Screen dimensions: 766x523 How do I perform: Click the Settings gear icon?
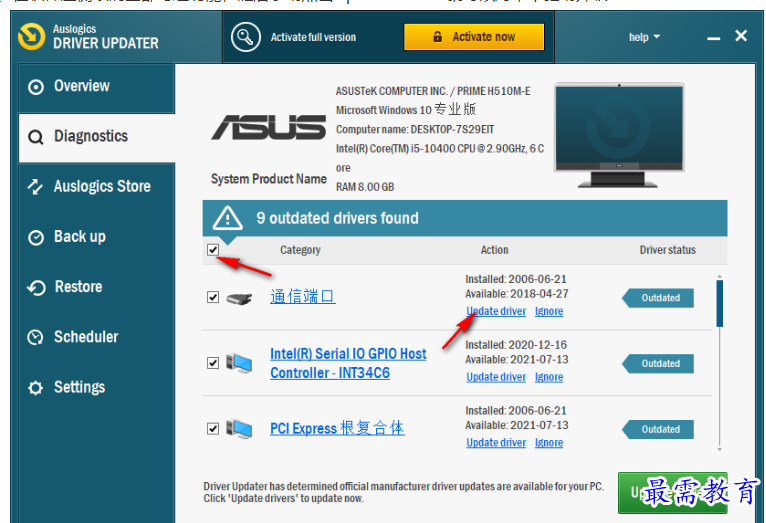[35, 388]
